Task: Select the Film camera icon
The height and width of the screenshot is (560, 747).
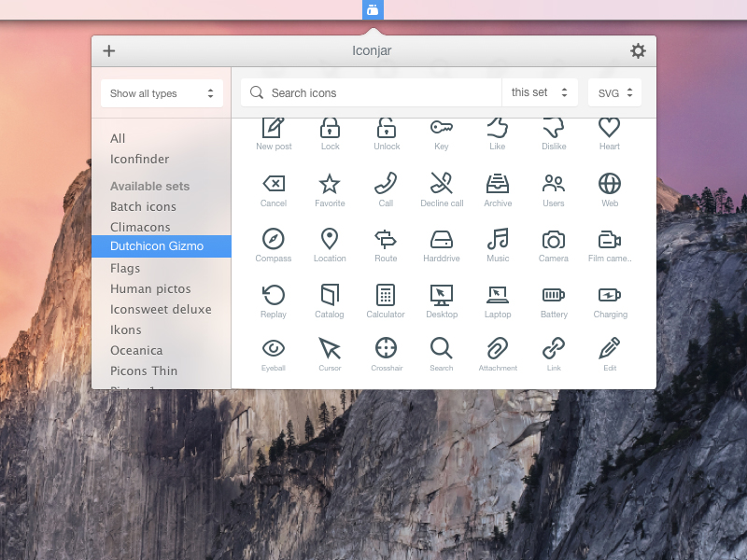Action: tap(610, 240)
